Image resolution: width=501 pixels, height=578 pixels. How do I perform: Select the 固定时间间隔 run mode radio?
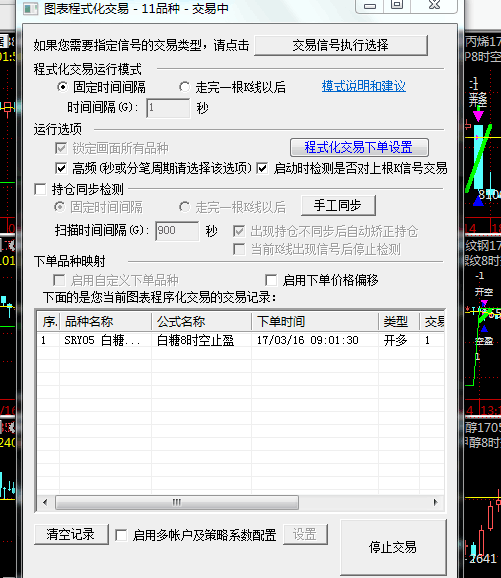[63, 87]
